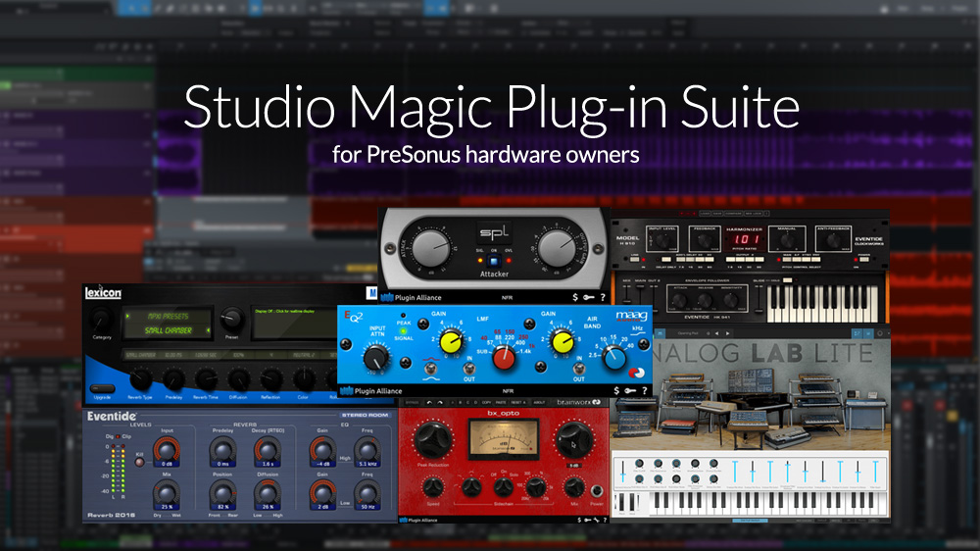Click the Mix knob in Eventide Reverb 2016

coord(167,495)
